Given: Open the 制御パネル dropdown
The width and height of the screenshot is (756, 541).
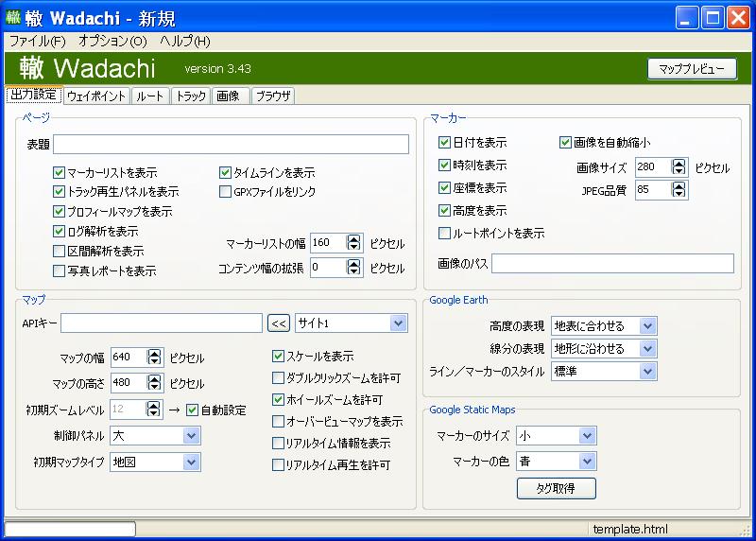Looking at the screenshot, I should point(155,436).
